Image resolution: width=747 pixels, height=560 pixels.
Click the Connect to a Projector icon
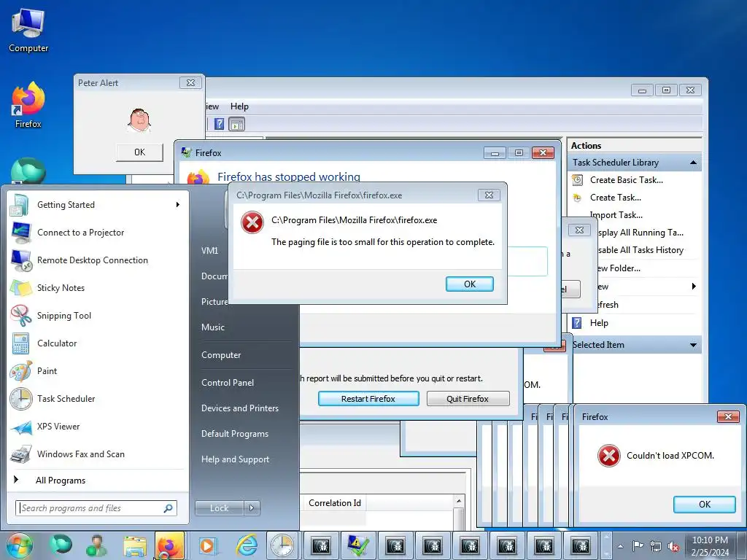pos(21,233)
